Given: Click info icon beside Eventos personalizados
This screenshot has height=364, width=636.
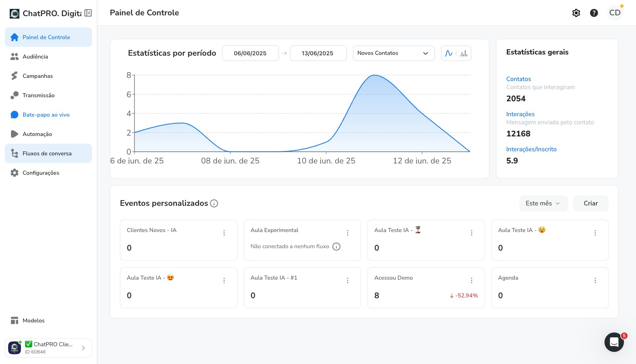Looking at the screenshot, I should click(x=214, y=203).
